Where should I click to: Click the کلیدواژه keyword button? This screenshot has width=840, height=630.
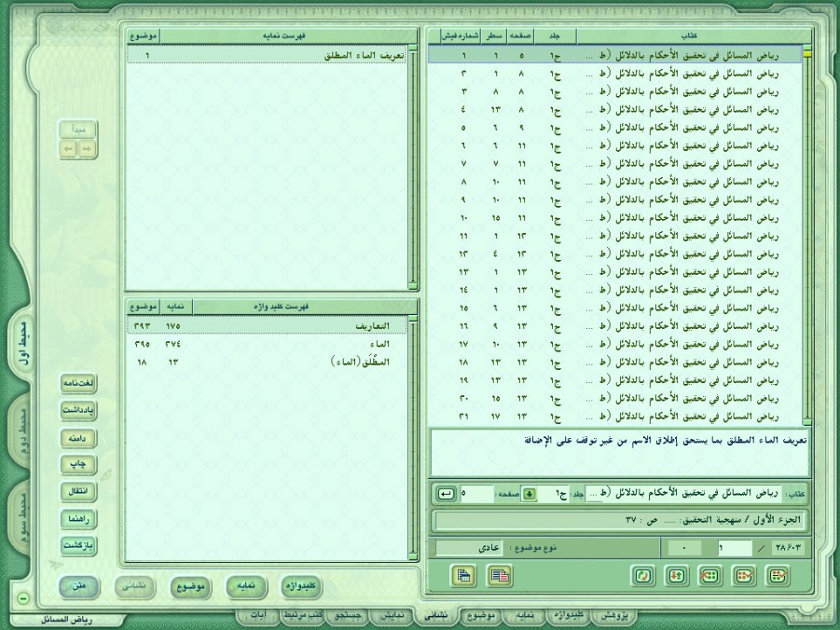tap(300, 585)
